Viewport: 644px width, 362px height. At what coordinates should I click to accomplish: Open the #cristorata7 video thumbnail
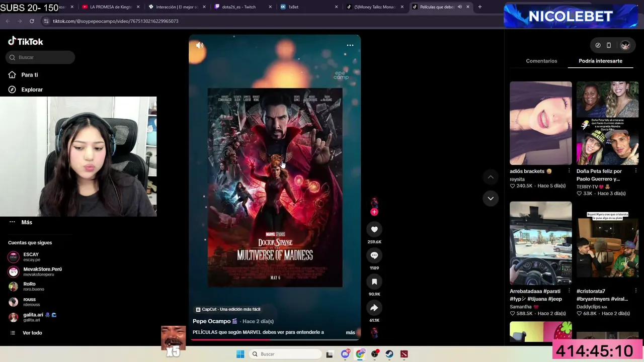(x=607, y=243)
